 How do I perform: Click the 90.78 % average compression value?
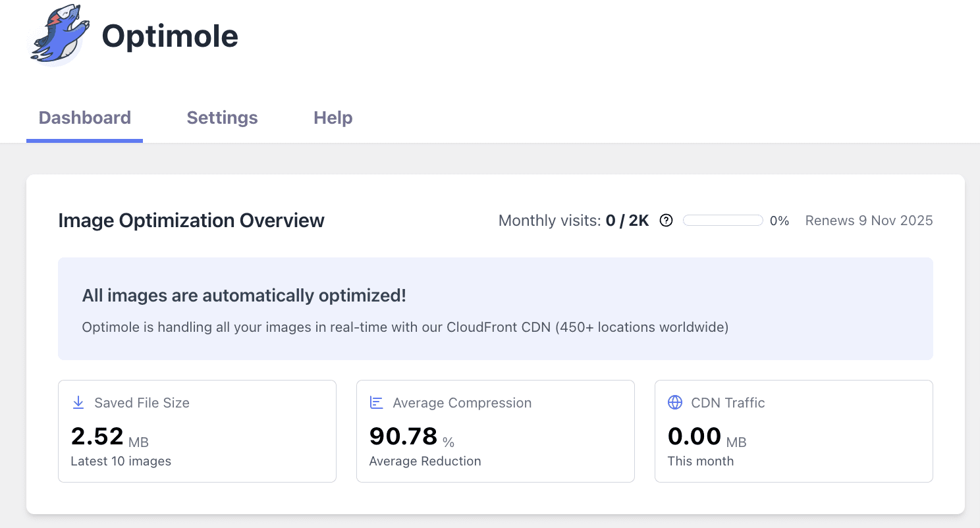[412, 436]
